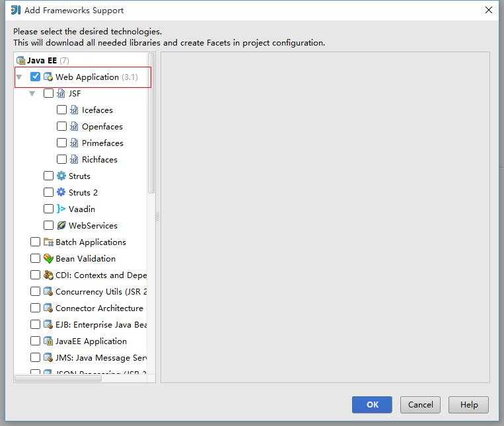Check the Vaadin checkbox

coord(48,209)
